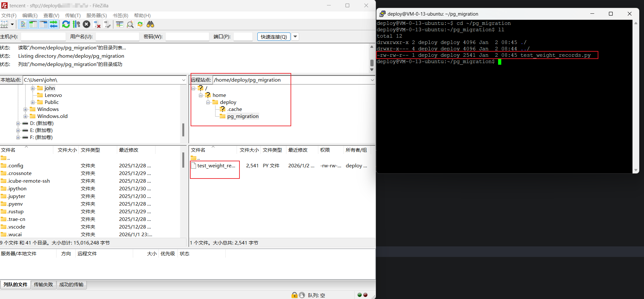Select the .rustup local folder
The image size is (644, 299).
[15, 212]
